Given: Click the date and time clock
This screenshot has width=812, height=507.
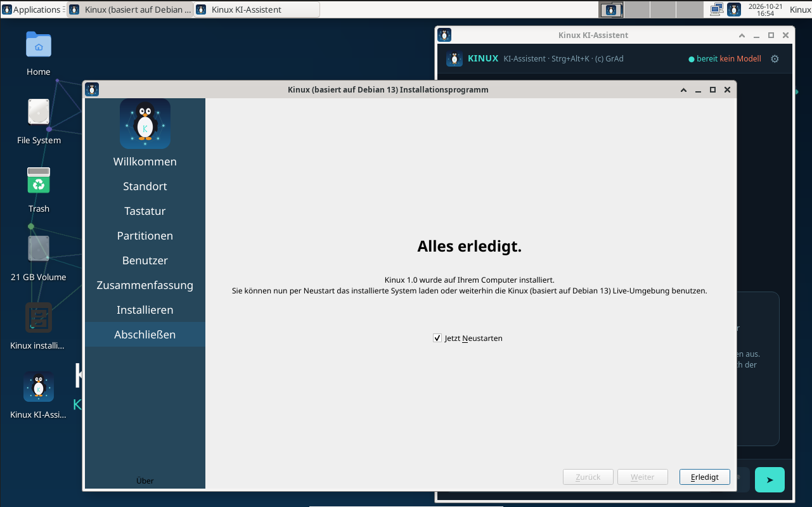Looking at the screenshot, I should tap(765, 10).
